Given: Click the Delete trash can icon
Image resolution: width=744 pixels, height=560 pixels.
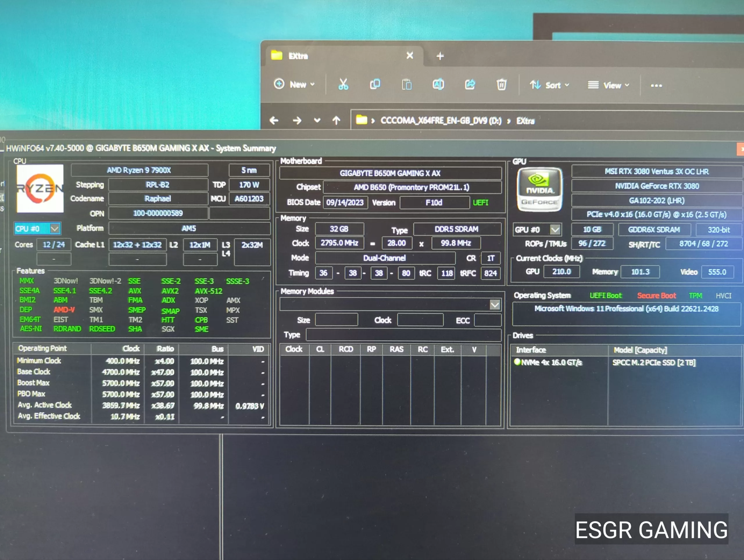Looking at the screenshot, I should [x=501, y=85].
